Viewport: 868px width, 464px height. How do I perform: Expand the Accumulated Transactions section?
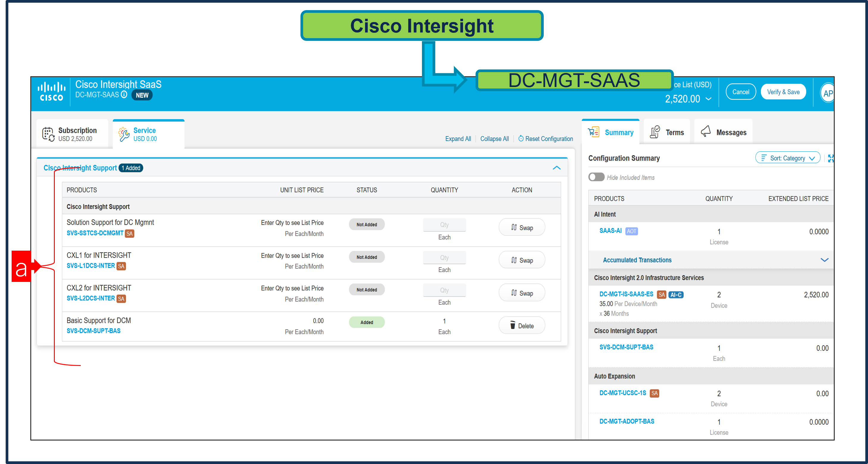coord(824,260)
